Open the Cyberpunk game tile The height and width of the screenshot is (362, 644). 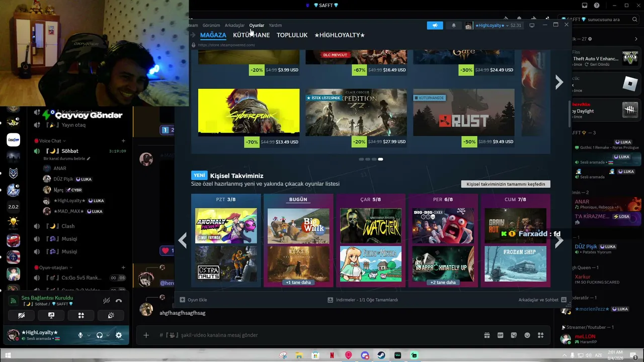click(x=249, y=113)
